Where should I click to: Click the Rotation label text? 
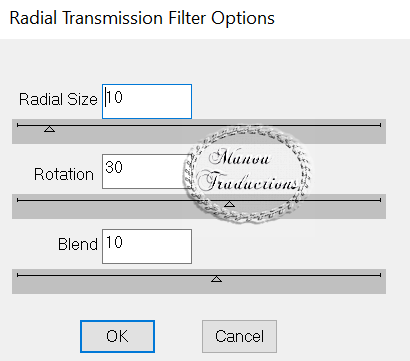pos(64,174)
